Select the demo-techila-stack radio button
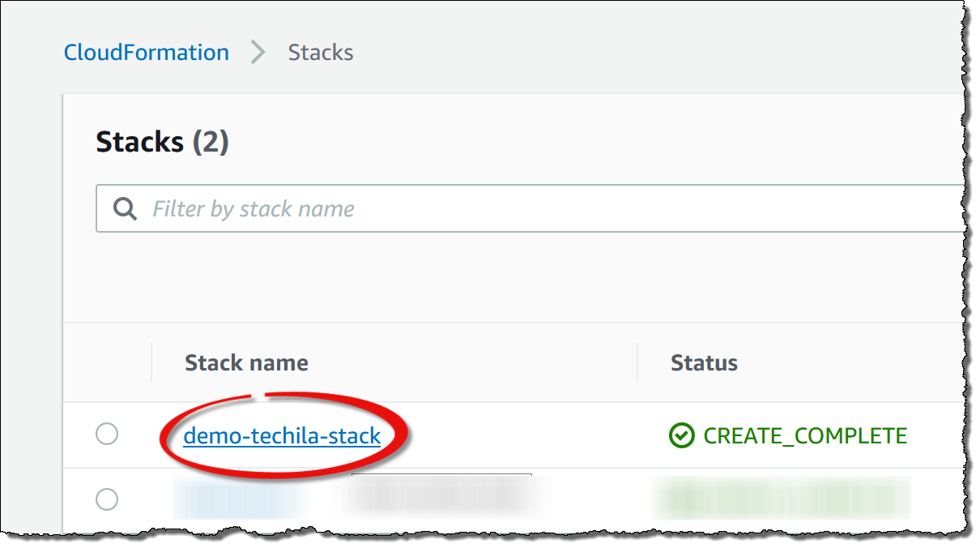 (x=107, y=435)
